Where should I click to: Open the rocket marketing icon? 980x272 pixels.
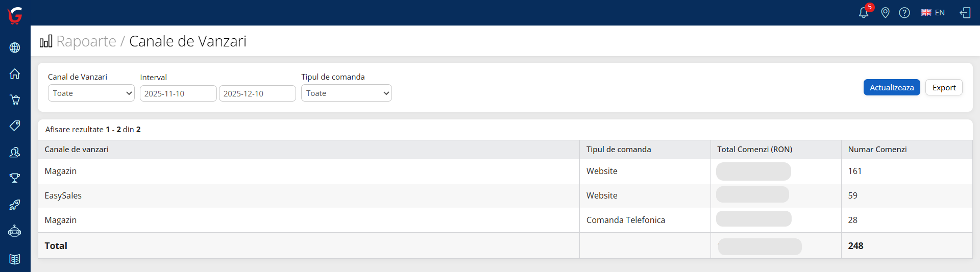click(15, 205)
